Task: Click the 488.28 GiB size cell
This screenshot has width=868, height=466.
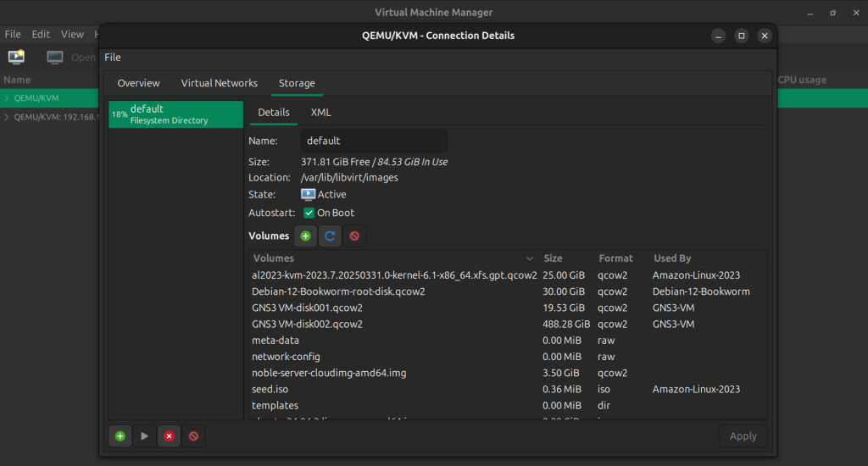Action: coord(566,325)
